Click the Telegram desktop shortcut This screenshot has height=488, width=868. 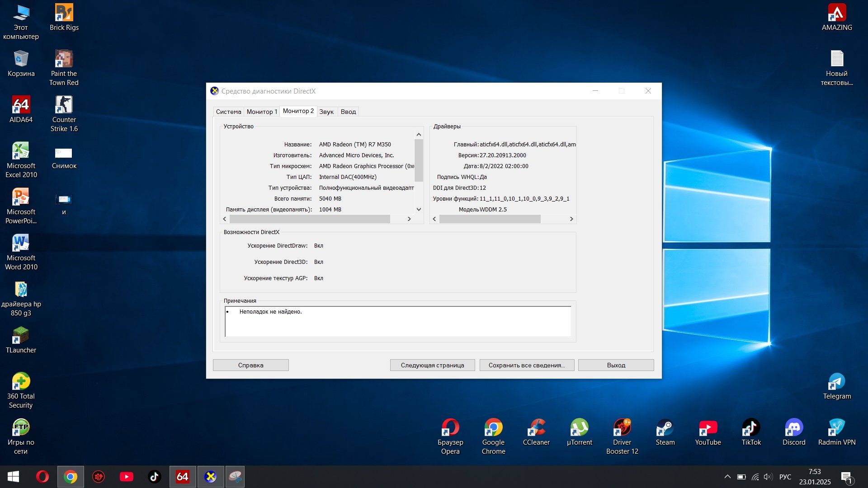click(x=837, y=386)
